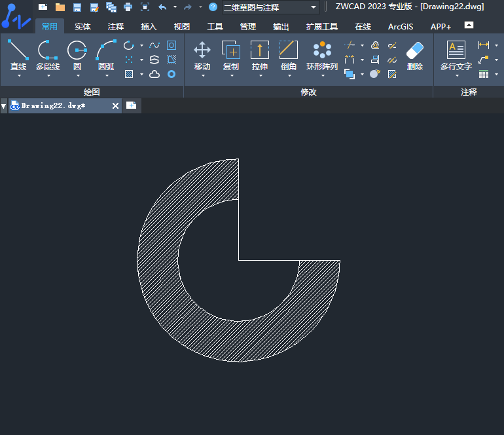Click the save floppy disk icon
504x435 pixels.
point(77,7)
